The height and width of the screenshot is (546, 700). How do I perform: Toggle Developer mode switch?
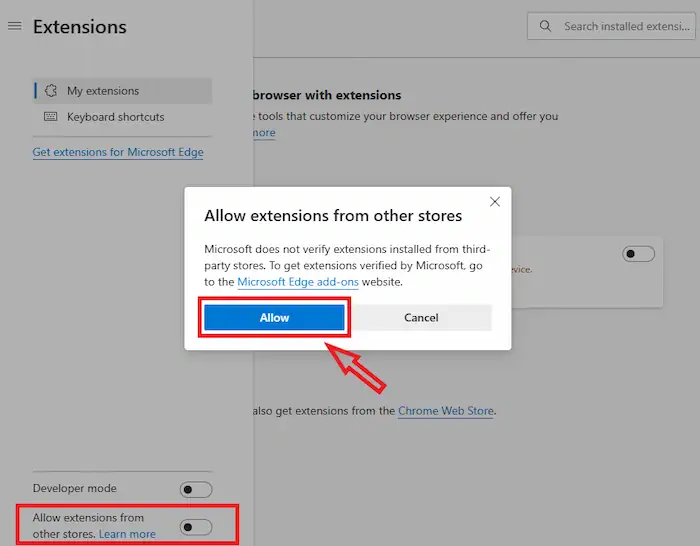[196, 489]
